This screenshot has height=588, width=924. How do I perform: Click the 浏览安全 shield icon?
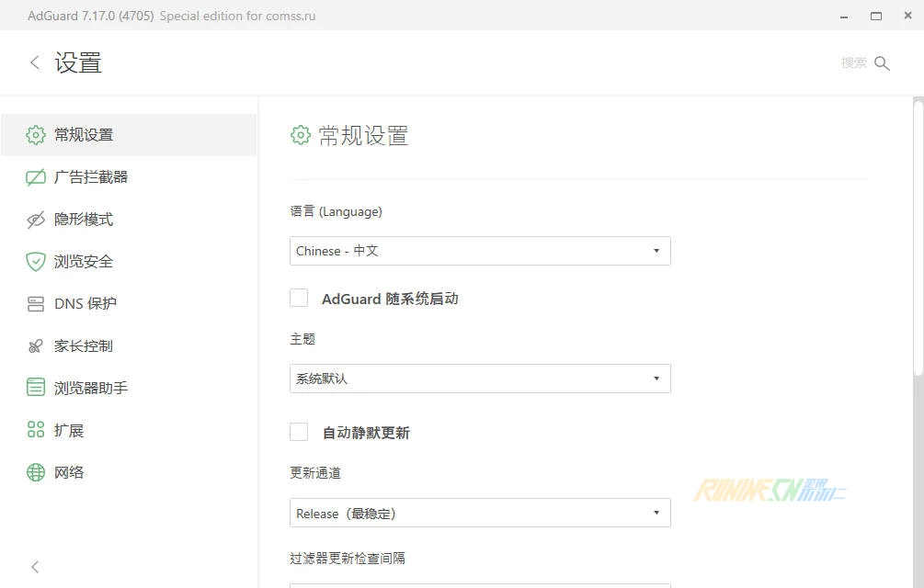tap(36, 262)
